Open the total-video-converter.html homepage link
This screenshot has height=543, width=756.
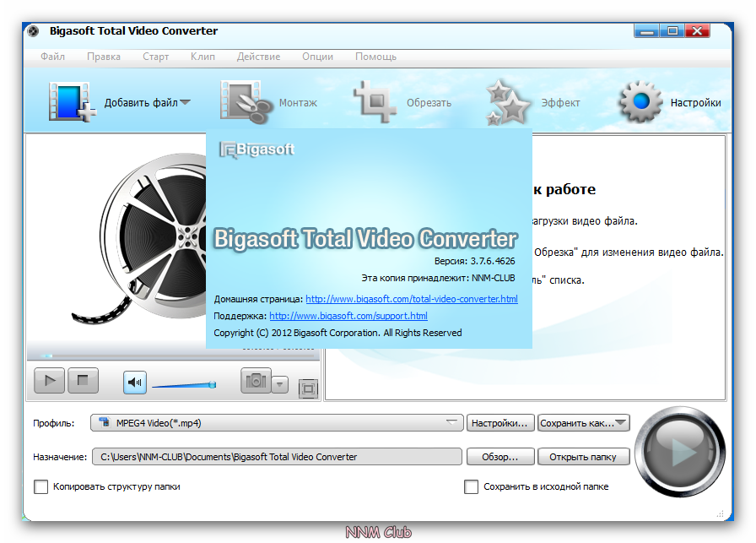(x=412, y=299)
